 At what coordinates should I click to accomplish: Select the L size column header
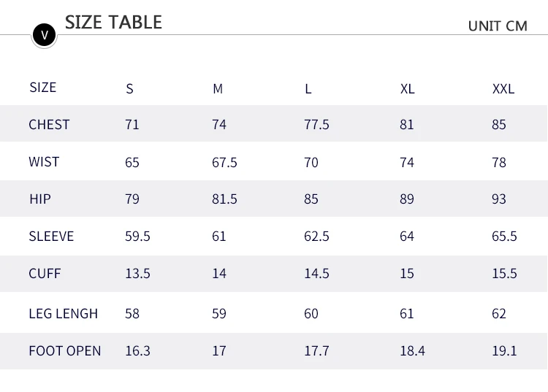click(x=308, y=89)
